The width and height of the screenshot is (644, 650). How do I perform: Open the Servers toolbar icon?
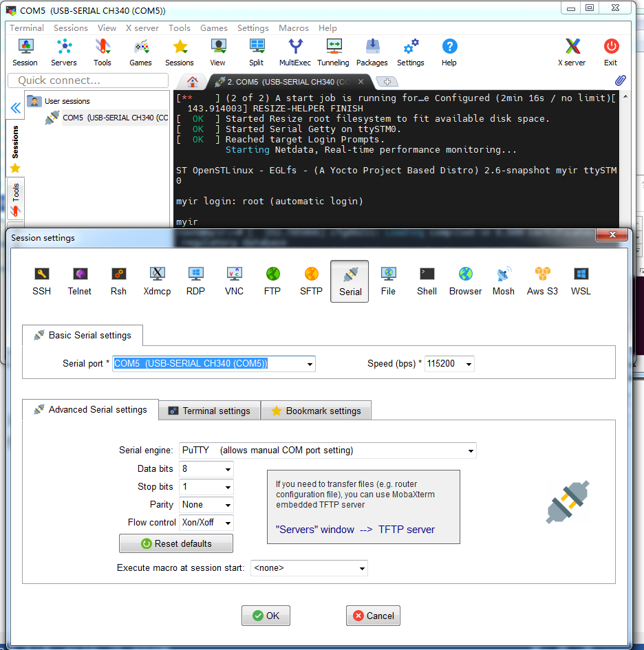64,52
